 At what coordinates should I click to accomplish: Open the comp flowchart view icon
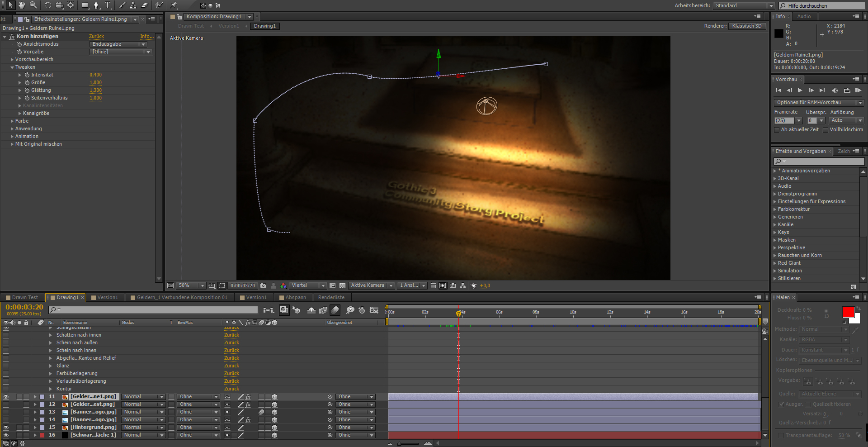(462, 285)
